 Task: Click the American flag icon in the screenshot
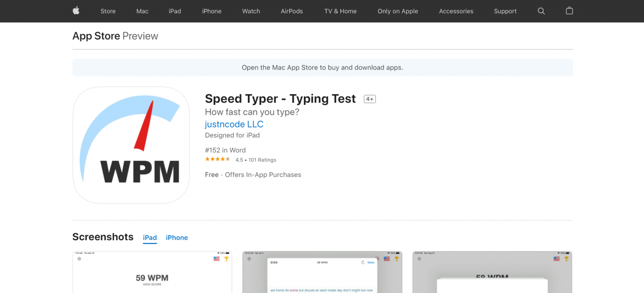pos(217,259)
